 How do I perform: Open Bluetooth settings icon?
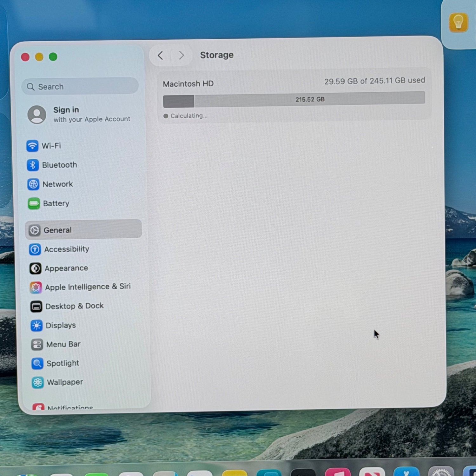tap(33, 165)
